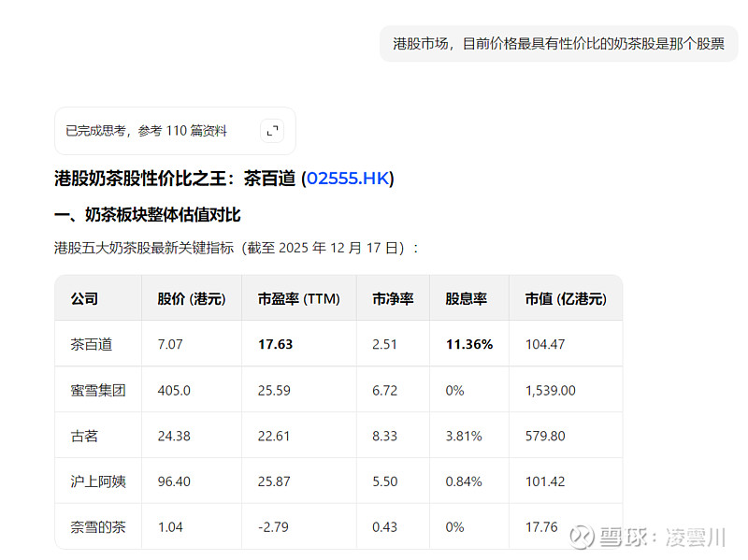
Task: Select the company cell '古茗'
Action: click(x=84, y=436)
